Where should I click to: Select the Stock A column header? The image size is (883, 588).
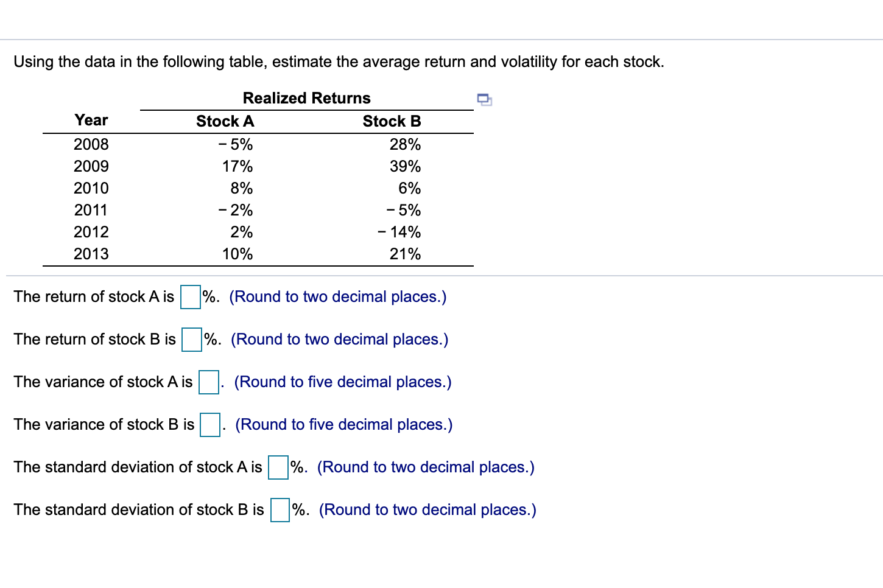225,121
